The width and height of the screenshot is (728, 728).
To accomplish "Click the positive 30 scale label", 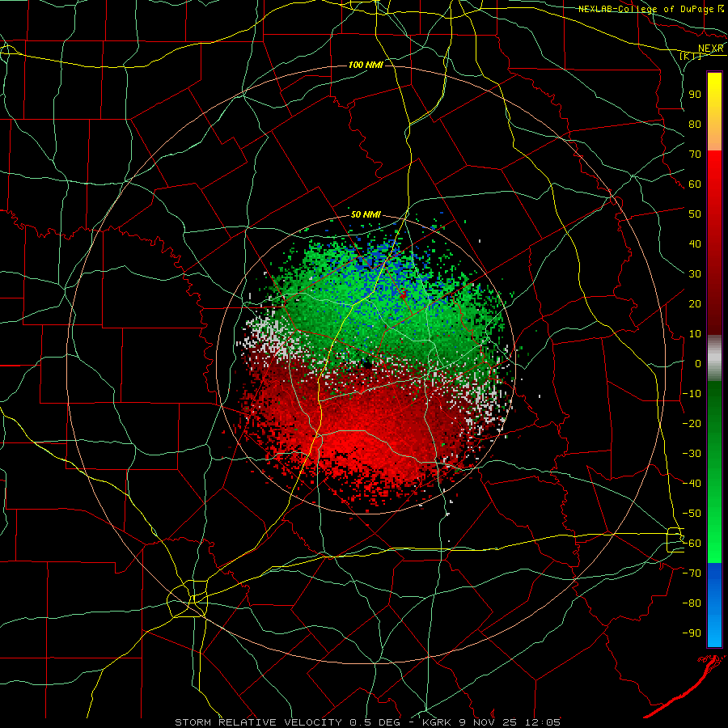I will 695,274.
